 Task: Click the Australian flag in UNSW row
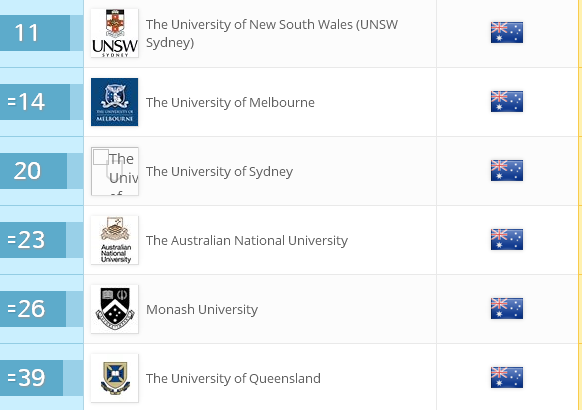pyautogui.click(x=507, y=33)
